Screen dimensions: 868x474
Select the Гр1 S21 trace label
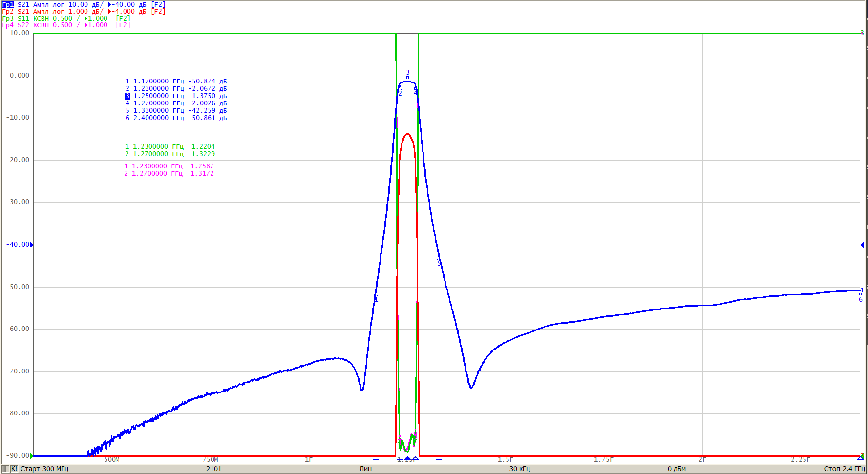(84, 4)
